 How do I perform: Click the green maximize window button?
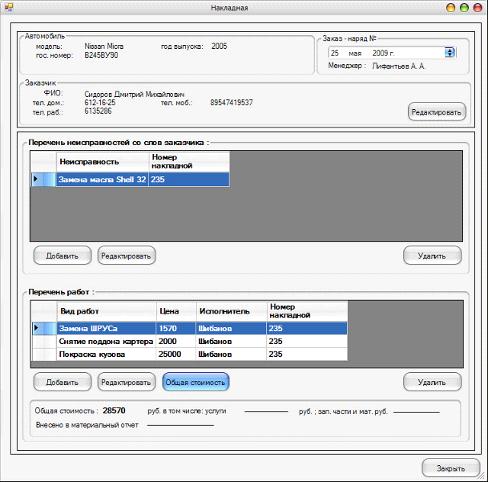464,8
